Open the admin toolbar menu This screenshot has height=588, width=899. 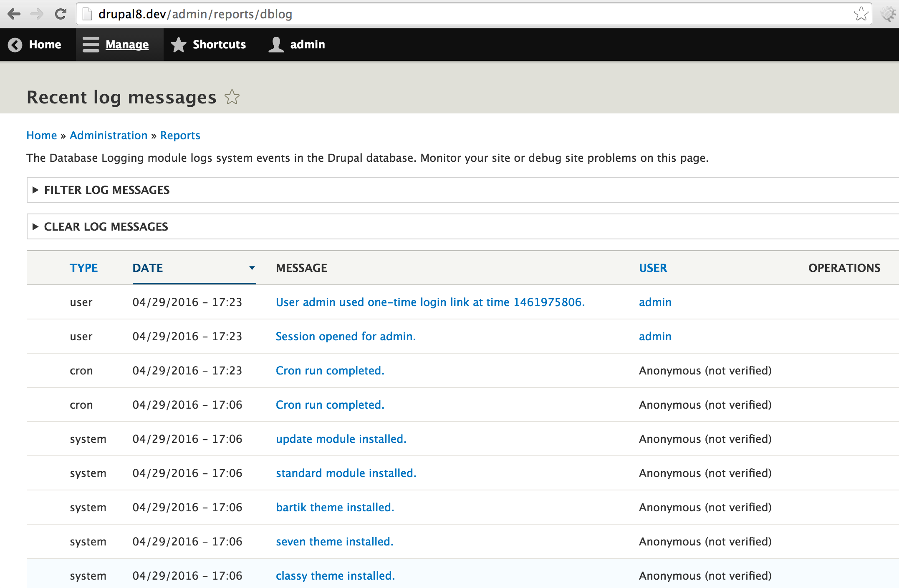[307, 45]
